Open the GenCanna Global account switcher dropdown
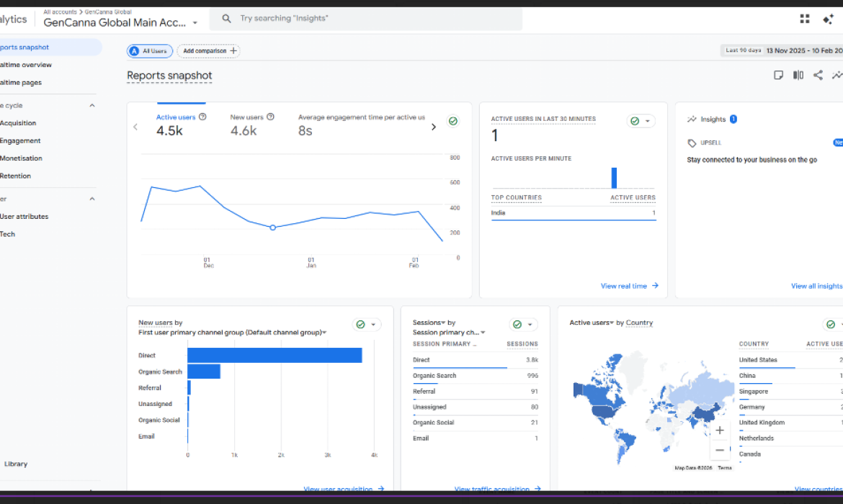The image size is (843, 504). coord(195,22)
